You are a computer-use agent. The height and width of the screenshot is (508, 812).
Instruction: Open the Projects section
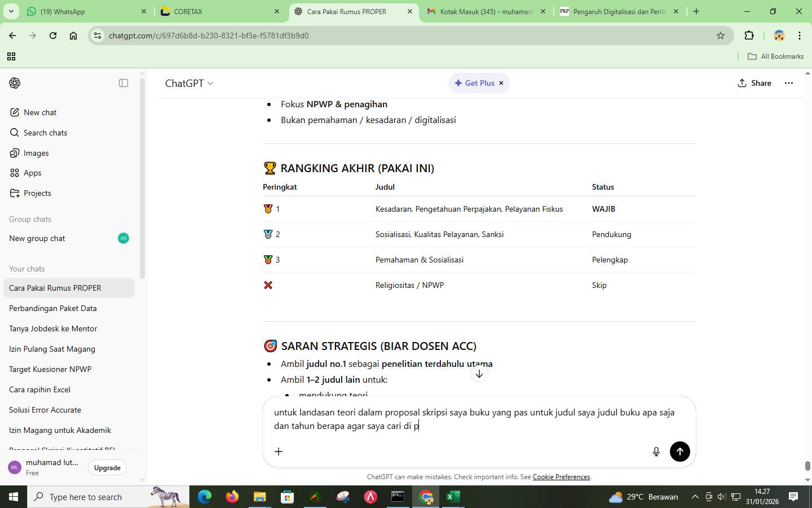coord(37,193)
